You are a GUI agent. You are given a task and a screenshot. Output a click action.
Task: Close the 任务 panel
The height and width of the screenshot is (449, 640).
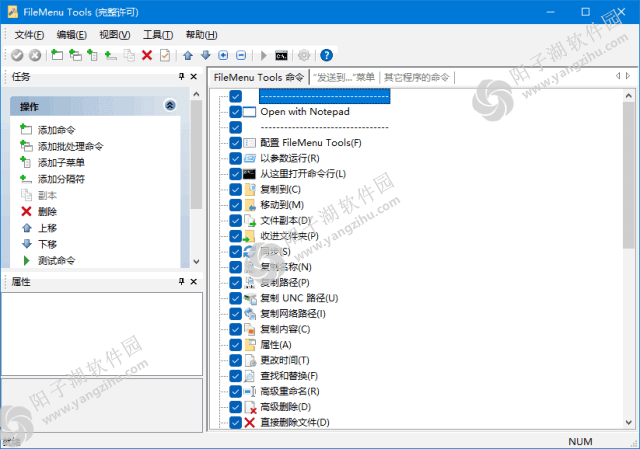click(194, 76)
